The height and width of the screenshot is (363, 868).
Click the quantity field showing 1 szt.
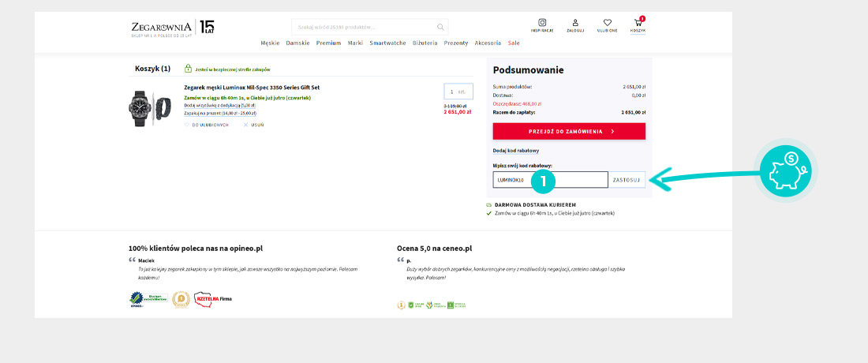pyautogui.click(x=458, y=92)
